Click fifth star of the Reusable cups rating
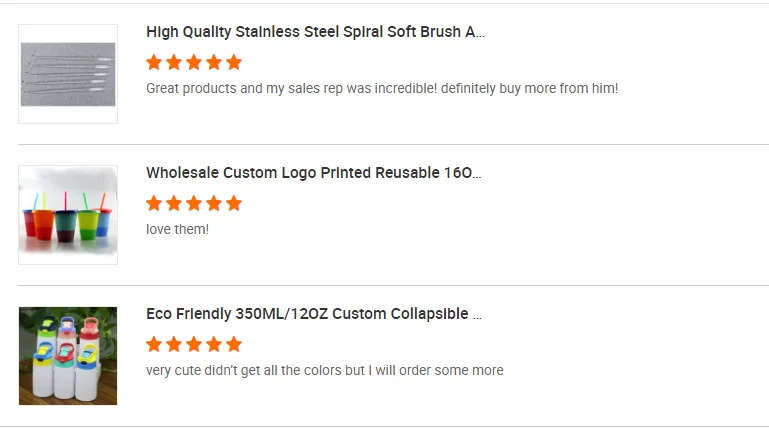This screenshot has width=769, height=429. 234,203
